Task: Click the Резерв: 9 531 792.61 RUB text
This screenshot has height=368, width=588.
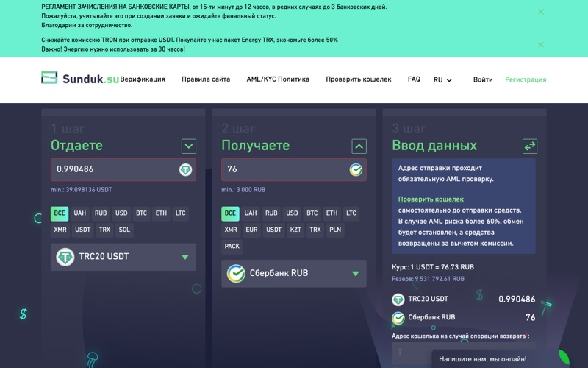Action: pyautogui.click(x=428, y=279)
